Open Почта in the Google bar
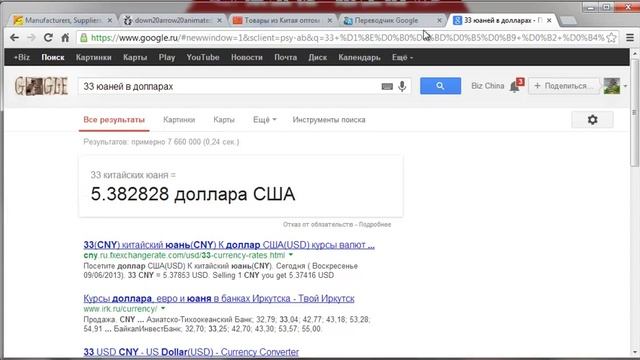The image size is (640, 360). click(x=285, y=58)
